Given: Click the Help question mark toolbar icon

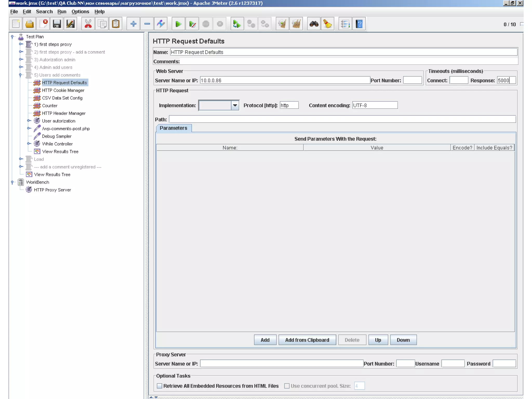Looking at the screenshot, I should pos(359,24).
